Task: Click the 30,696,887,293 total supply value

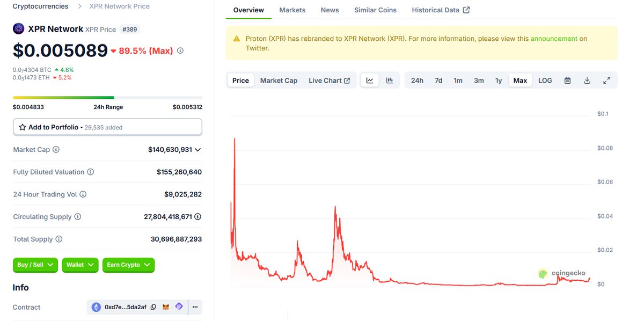Action: coord(177,239)
